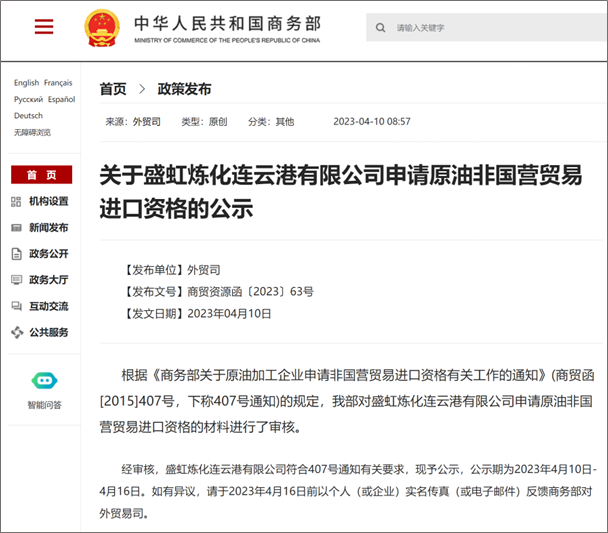The height and width of the screenshot is (533, 608).
Task: Open 政策发布 in the breadcrumb
Action: tap(185, 89)
